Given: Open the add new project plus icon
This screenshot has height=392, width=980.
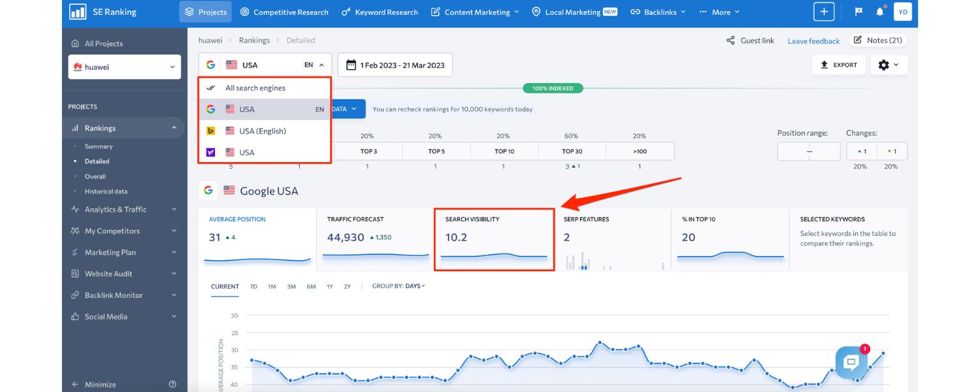Looking at the screenshot, I should click(824, 11).
